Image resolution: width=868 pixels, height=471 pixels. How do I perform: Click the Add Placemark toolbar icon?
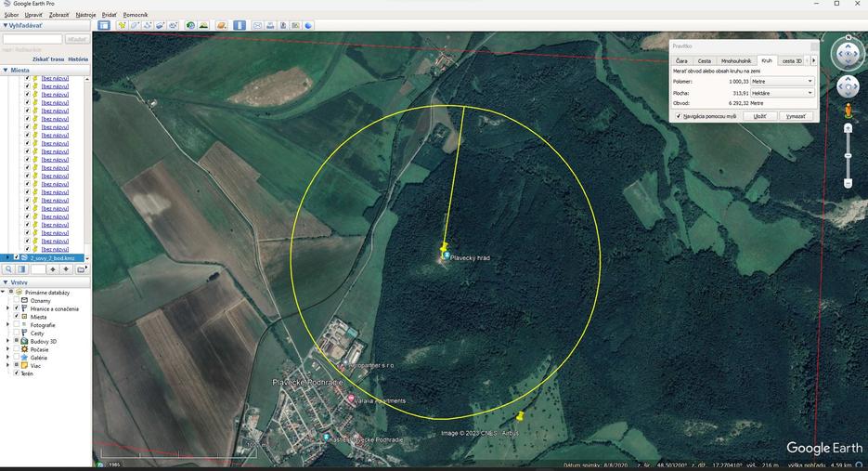point(122,25)
